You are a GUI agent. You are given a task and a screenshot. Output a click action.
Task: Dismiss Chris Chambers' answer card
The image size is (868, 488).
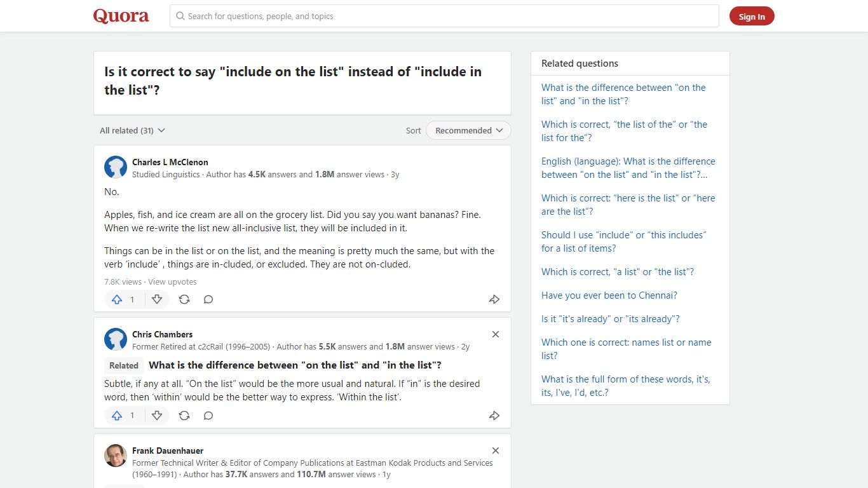pyautogui.click(x=496, y=334)
